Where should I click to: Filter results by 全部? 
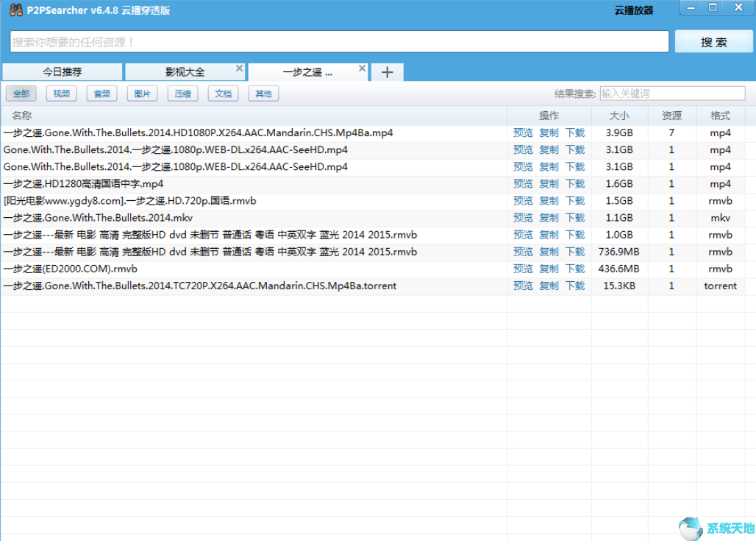click(x=21, y=93)
